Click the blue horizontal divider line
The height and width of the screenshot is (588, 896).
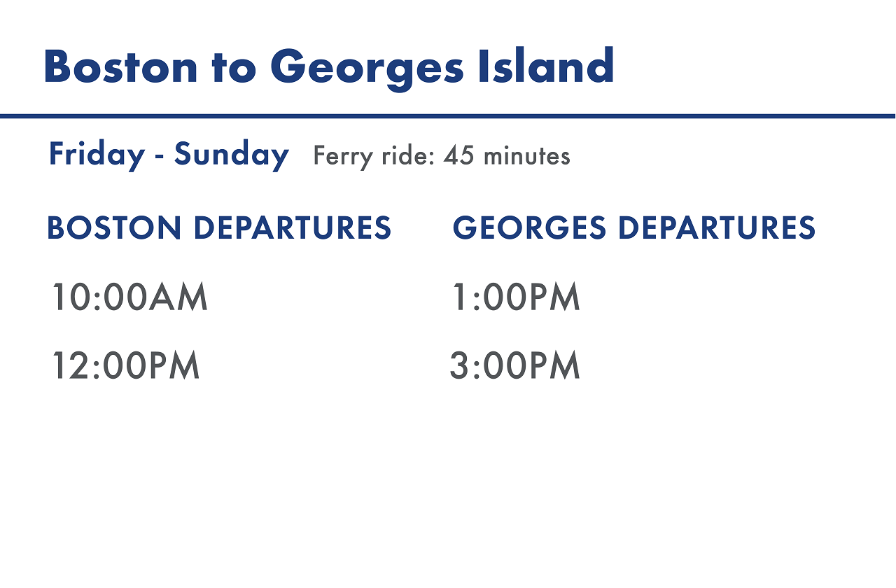pyautogui.click(x=448, y=115)
